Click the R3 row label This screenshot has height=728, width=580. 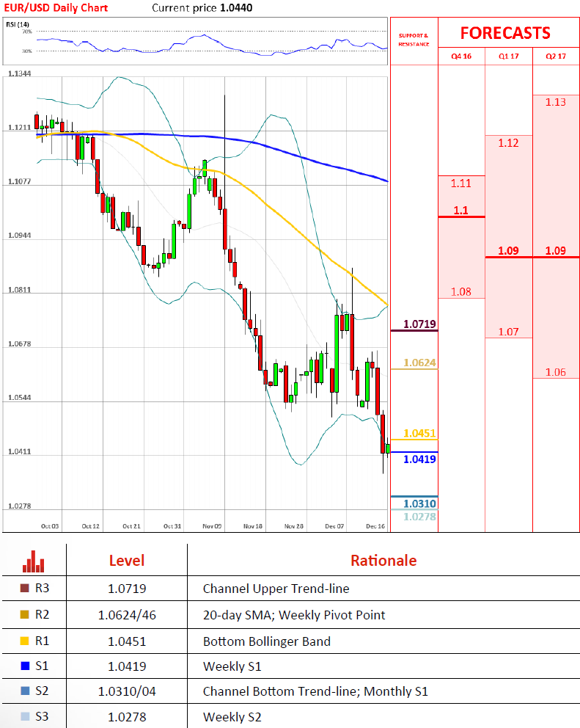tap(43, 589)
